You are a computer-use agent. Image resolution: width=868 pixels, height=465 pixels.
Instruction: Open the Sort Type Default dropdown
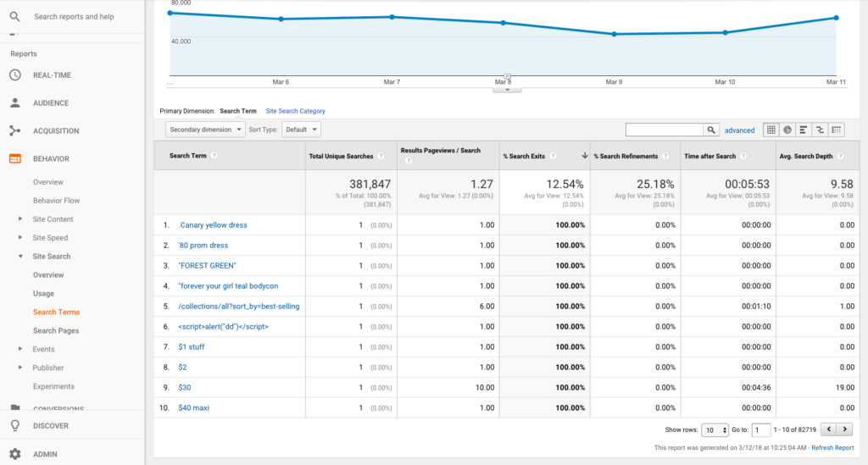(301, 130)
